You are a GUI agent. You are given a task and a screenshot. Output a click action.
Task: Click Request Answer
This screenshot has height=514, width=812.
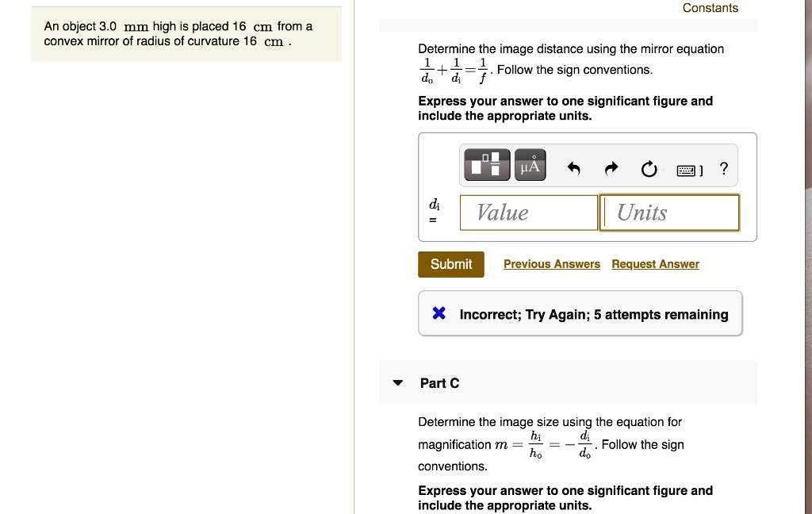655,263
